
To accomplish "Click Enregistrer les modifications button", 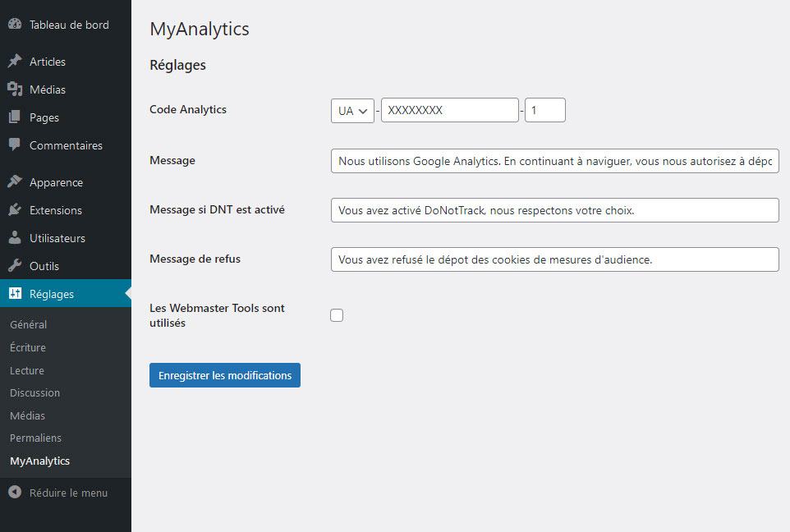I will (225, 375).
